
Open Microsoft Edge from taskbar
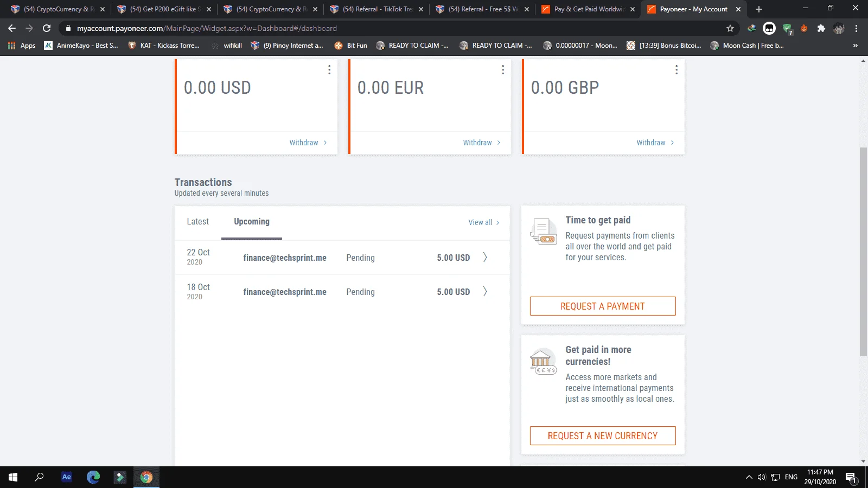(x=93, y=477)
